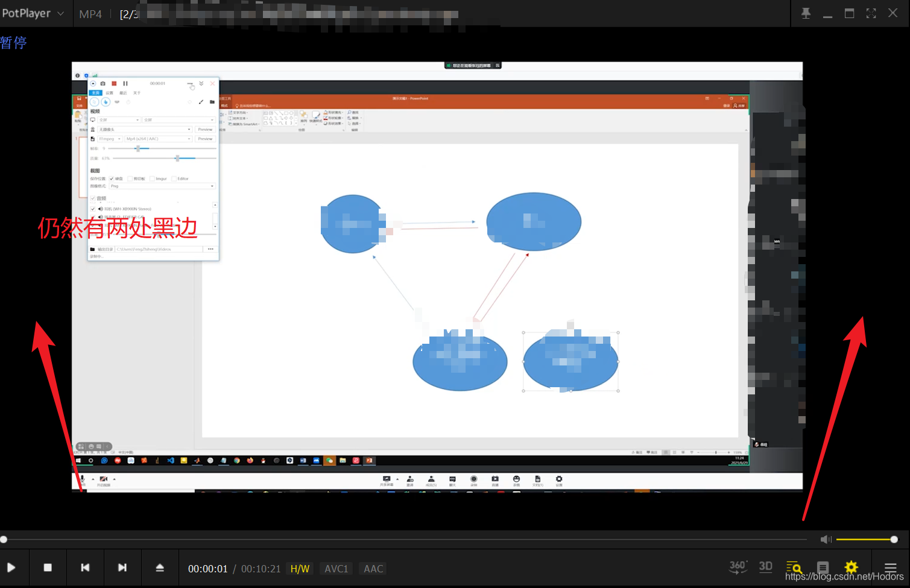
Task: Select the 关于 tab in the recorder
Action: point(137,93)
